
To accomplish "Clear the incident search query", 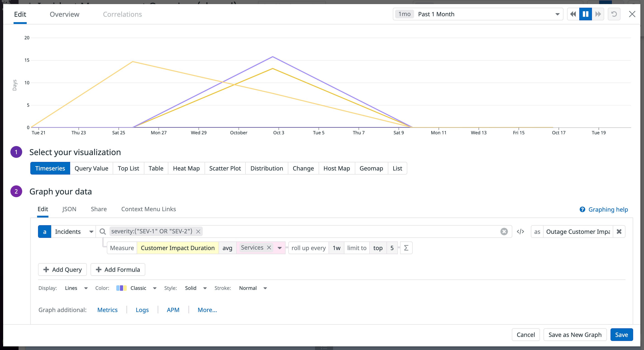I will (504, 232).
